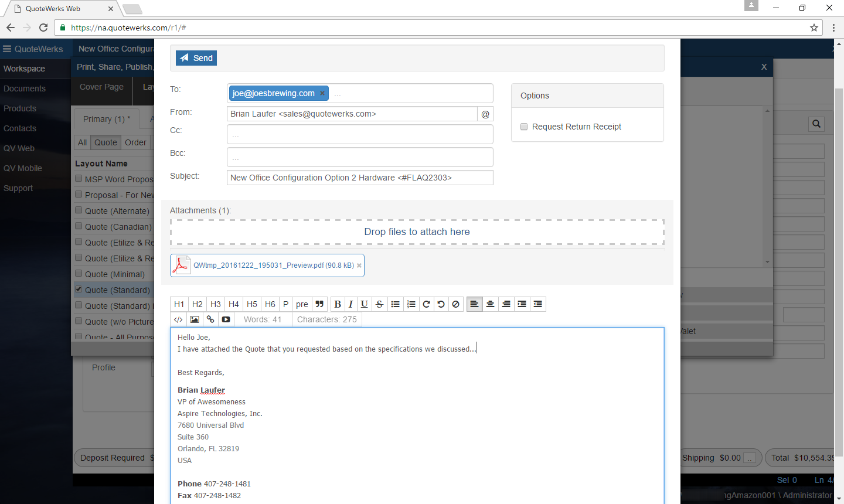Screen dimensions: 844x504
Task: Switch to Cover Page tab in print dialog
Action: click(x=101, y=87)
